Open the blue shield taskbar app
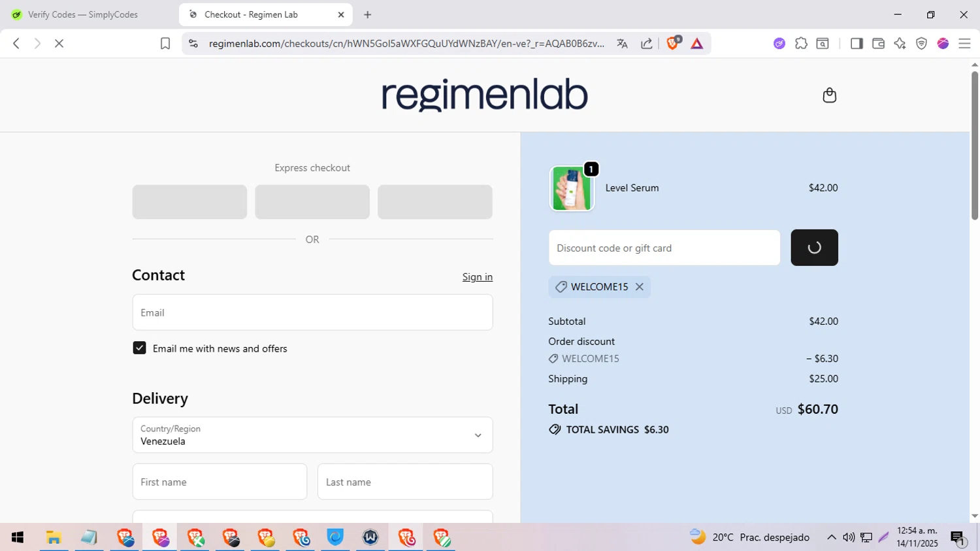The height and width of the screenshot is (551, 980). point(335,537)
